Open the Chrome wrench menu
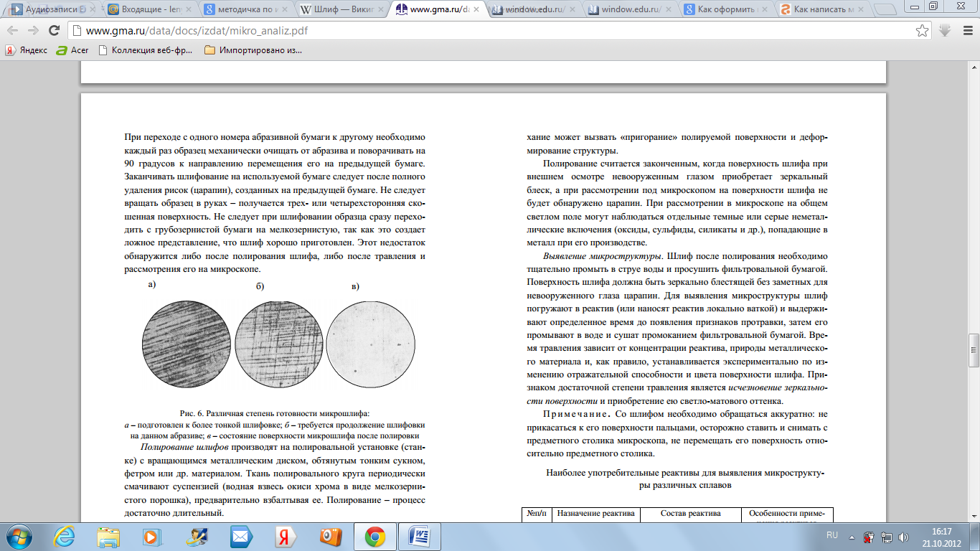Screen dimensions: 980x551 click(x=966, y=31)
